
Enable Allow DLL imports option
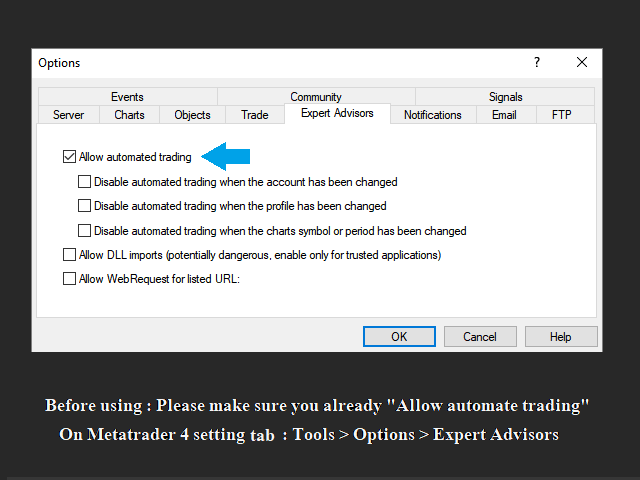69,255
